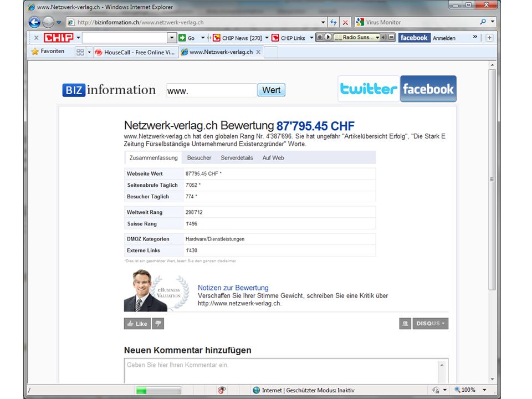Click the Disqus user profile icon

[x=405, y=323]
